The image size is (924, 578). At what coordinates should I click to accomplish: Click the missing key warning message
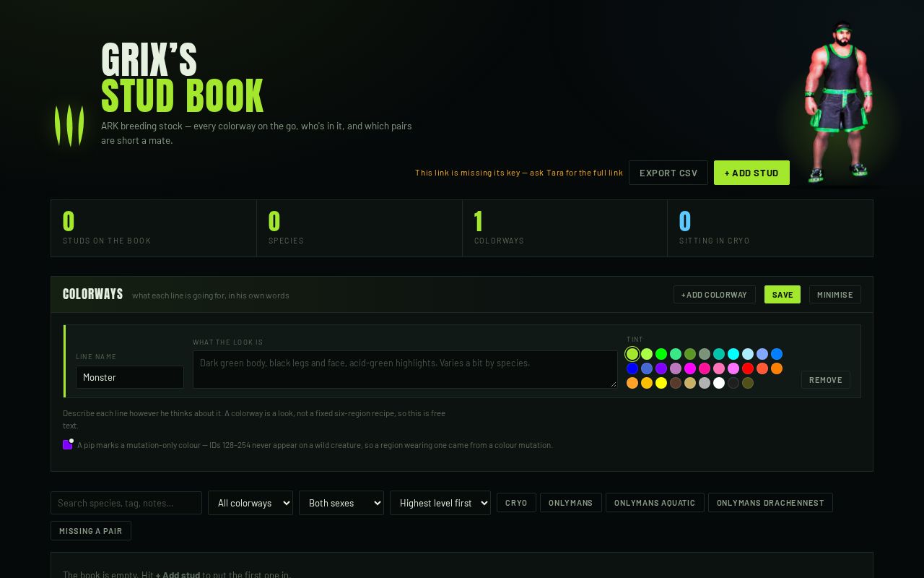pos(519,173)
